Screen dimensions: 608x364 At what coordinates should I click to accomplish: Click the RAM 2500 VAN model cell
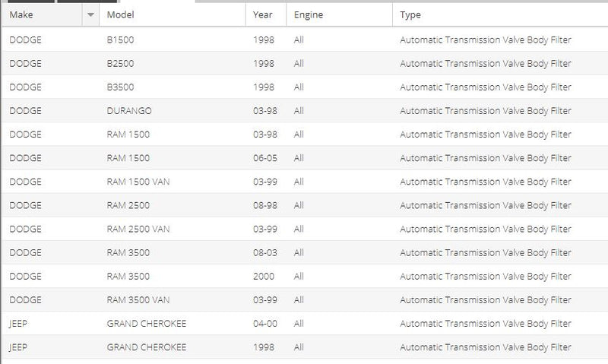point(138,229)
